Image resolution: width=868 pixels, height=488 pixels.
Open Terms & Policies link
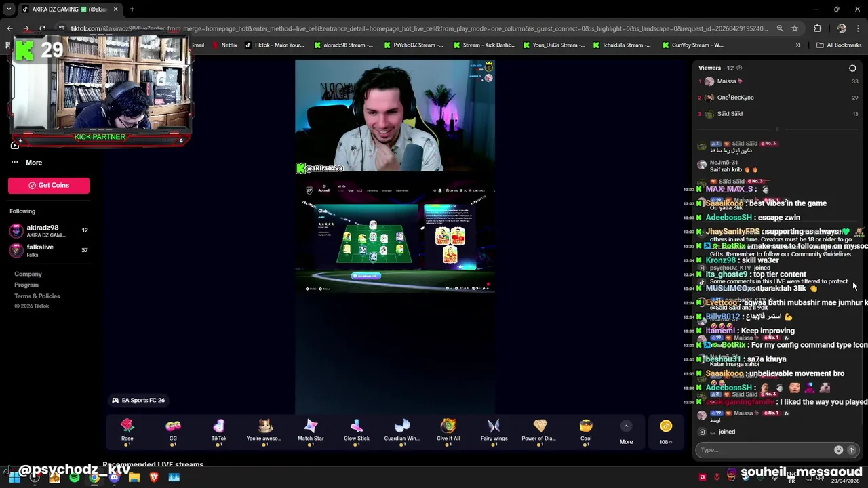[x=37, y=296]
